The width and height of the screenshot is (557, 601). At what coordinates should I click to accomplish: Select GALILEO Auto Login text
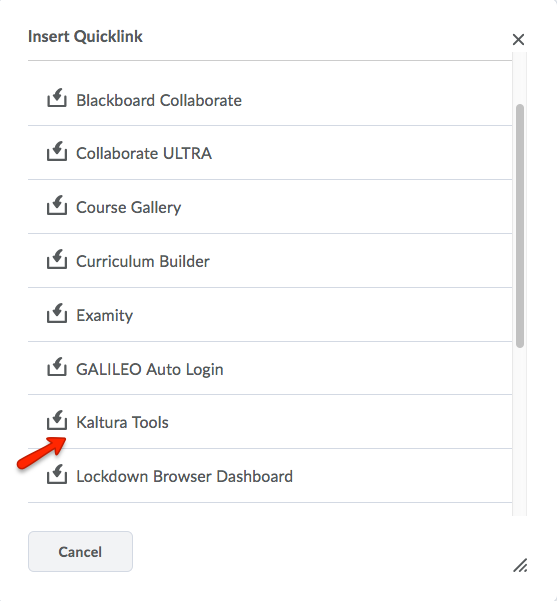[x=150, y=369]
